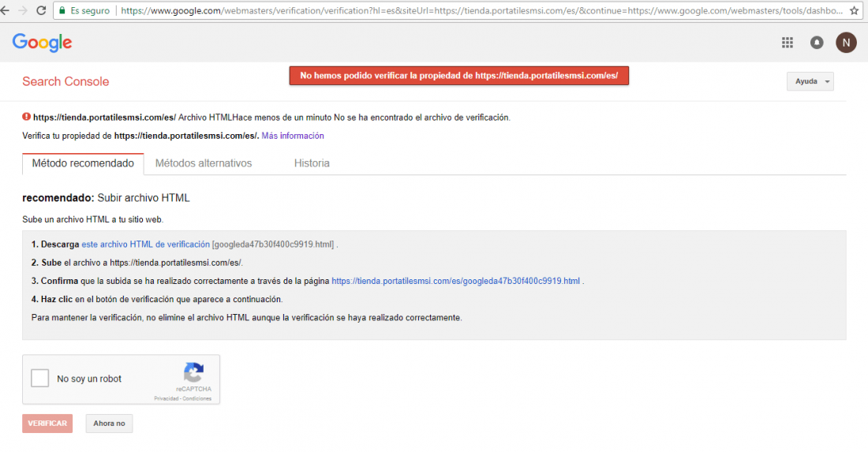Click 'No se ha encontrado el archivo de verificación' text
868x452 pixels.
(x=422, y=118)
